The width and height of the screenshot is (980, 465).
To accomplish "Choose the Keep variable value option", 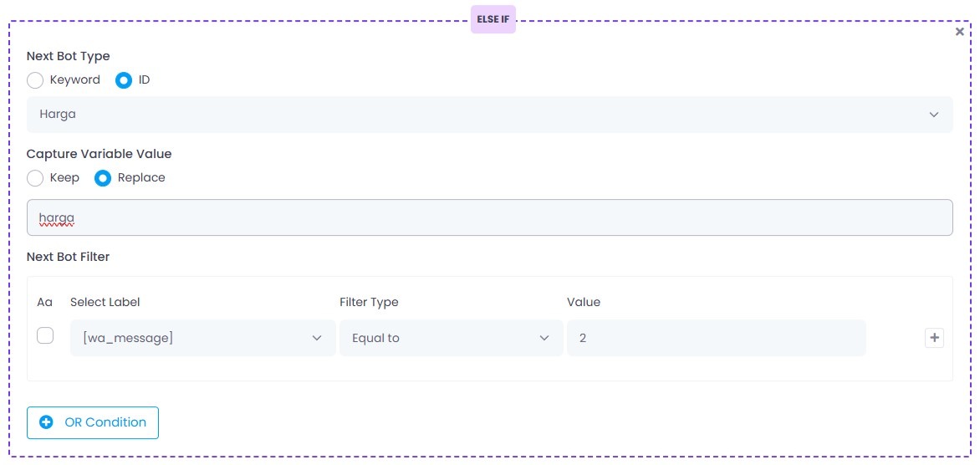I will 35,178.
